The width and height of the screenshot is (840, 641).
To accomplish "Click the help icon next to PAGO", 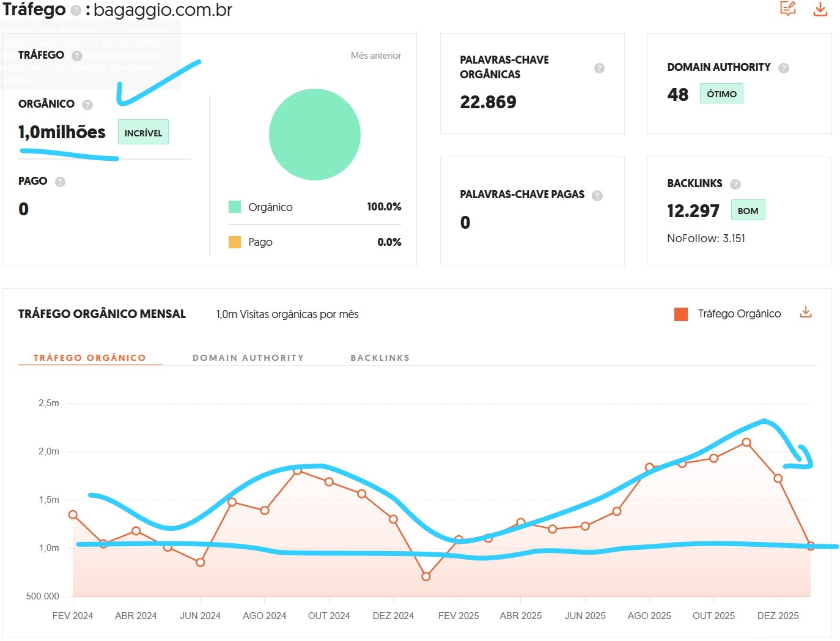I will tap(60, 181).
